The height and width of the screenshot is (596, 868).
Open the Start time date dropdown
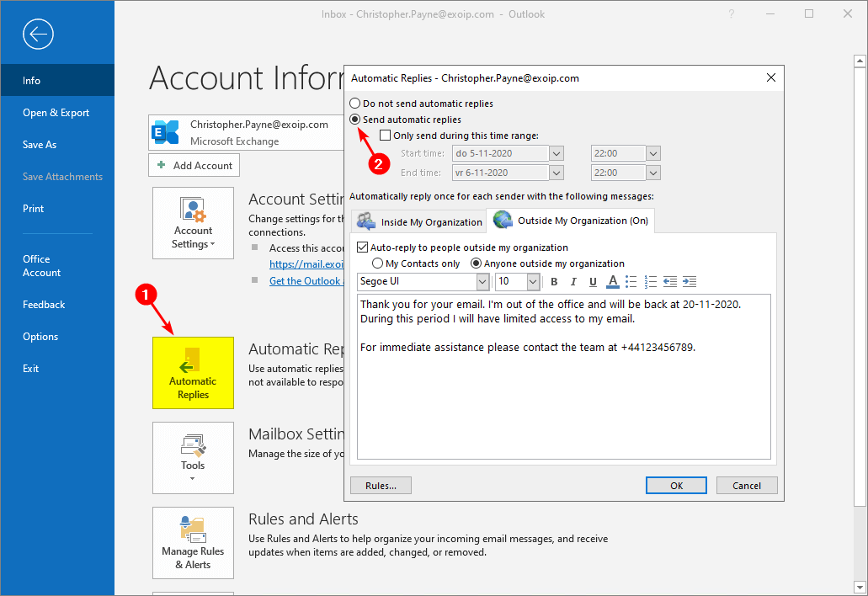[556, 153]
